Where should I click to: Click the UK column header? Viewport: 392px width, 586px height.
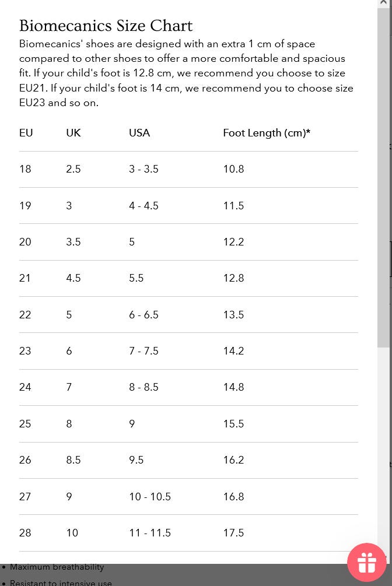tap(73, 133)
